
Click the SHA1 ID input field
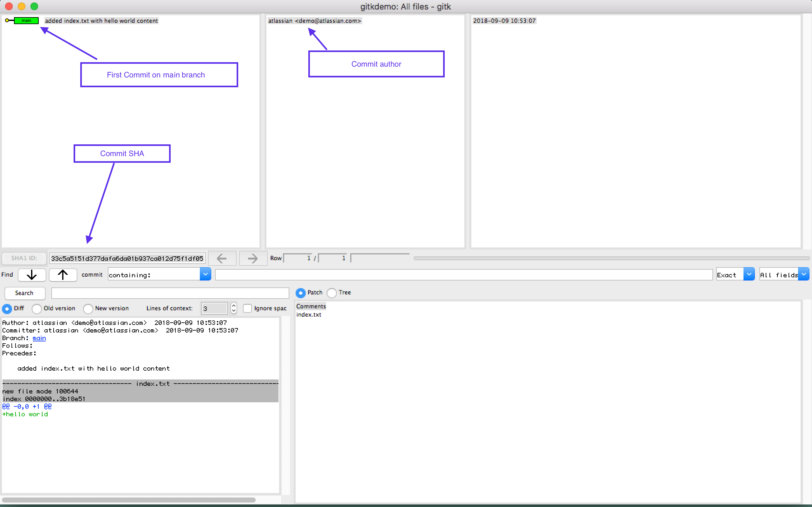(x=127, y=258)
